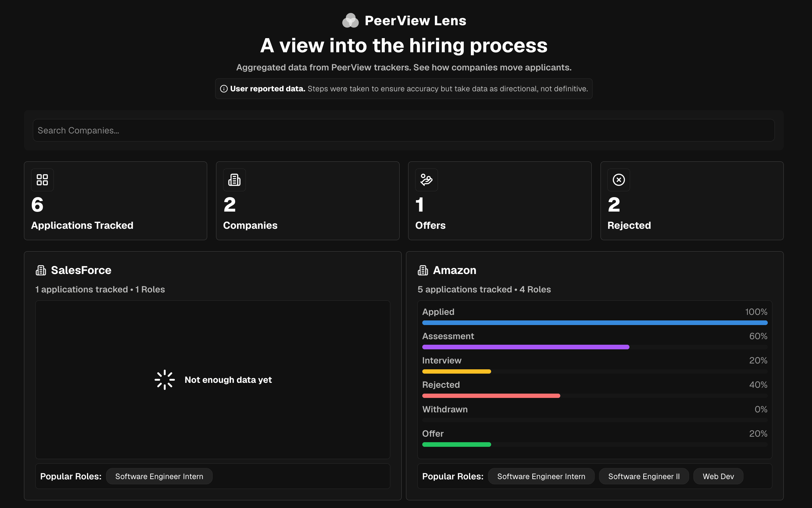The width and height of the screenshot is (812, 508).
Task: Click the Applied stage label
Action: coord(438,312)
